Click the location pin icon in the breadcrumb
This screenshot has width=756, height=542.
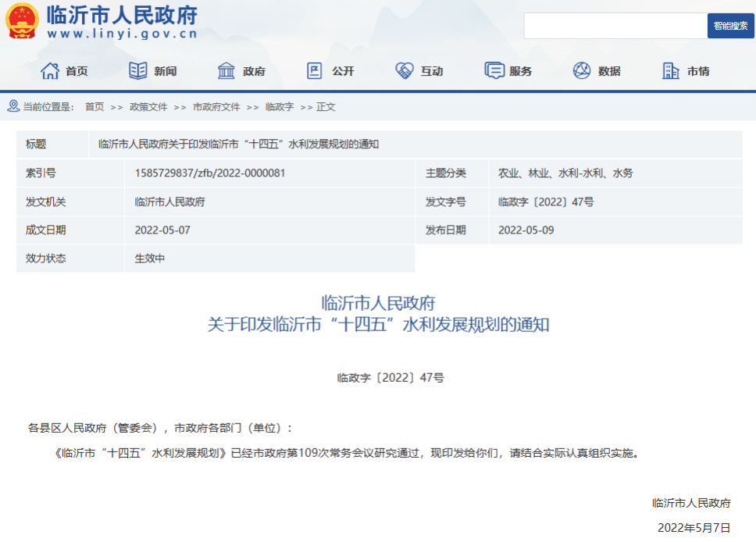[x=12, y=106]
